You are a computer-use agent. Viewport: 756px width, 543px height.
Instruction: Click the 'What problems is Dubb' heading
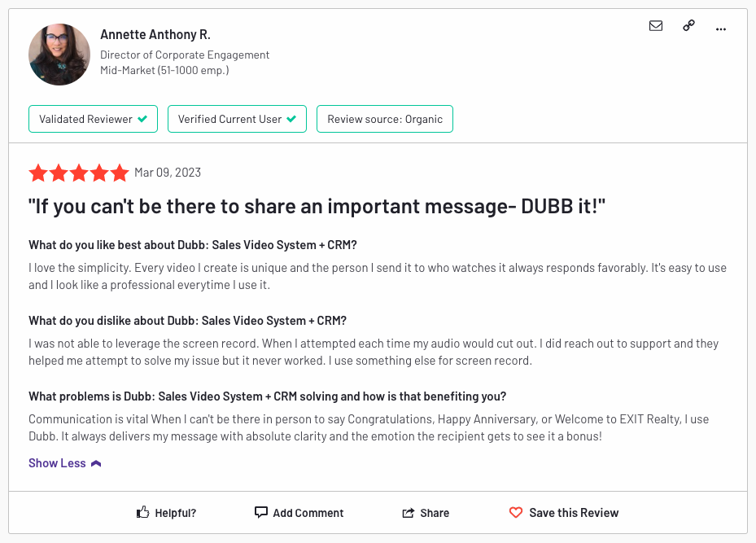pos(267,396)
